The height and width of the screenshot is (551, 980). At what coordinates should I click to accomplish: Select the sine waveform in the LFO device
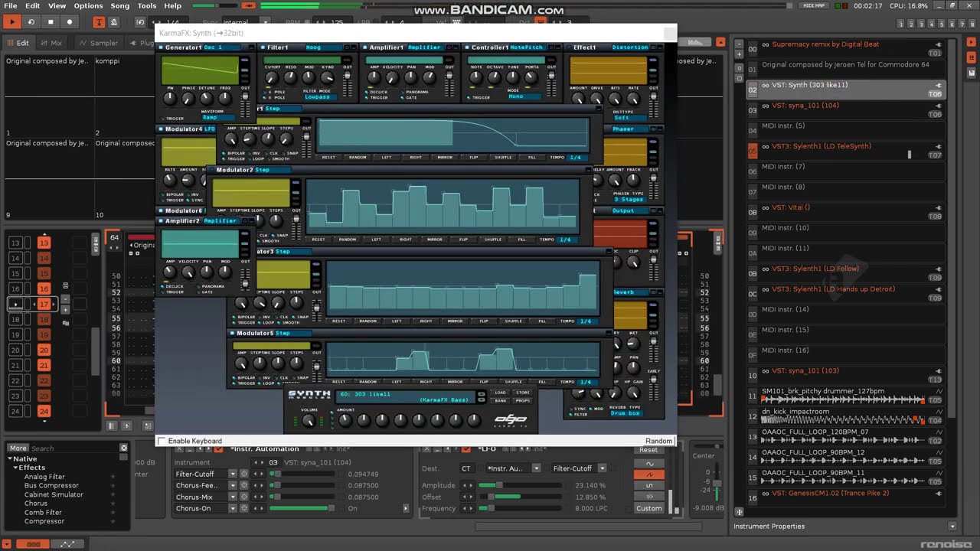[x=649, y=464]
